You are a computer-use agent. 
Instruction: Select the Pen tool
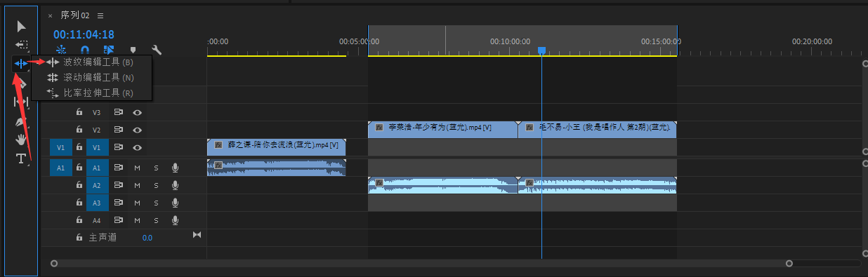tap(21, 121)
